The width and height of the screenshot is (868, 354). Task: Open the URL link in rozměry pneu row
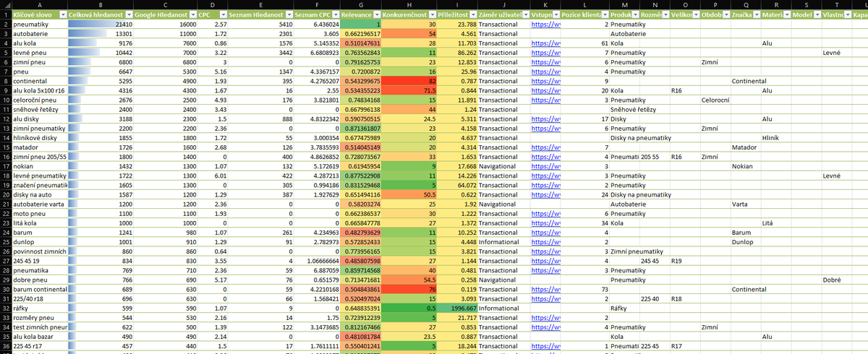coord(545,317)
